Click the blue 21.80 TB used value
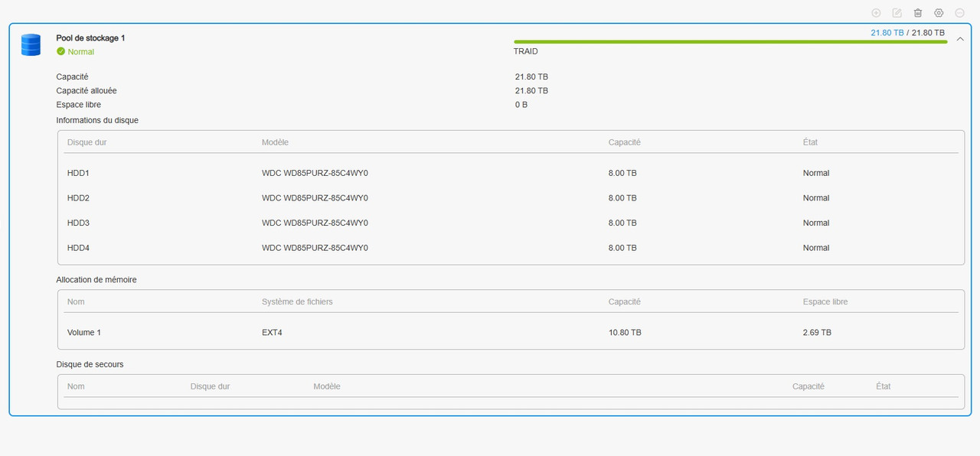 887,33
